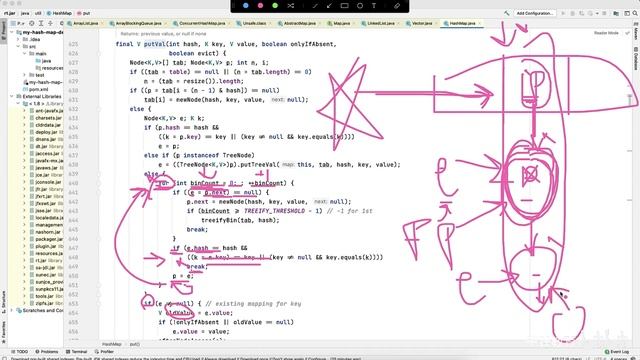Click the put method breadcrumb
640x360 pixels.
[x=84, y=13]
